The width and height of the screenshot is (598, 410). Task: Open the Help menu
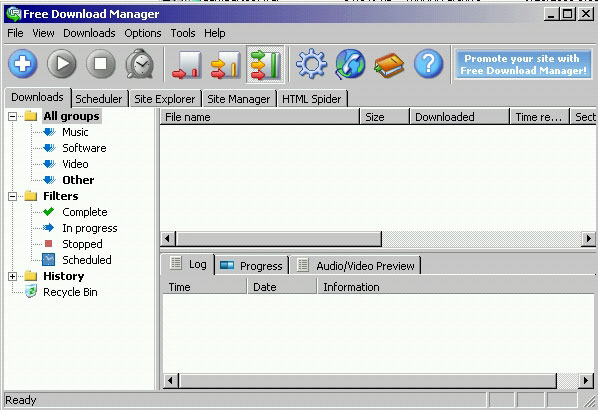click(215, 33)
